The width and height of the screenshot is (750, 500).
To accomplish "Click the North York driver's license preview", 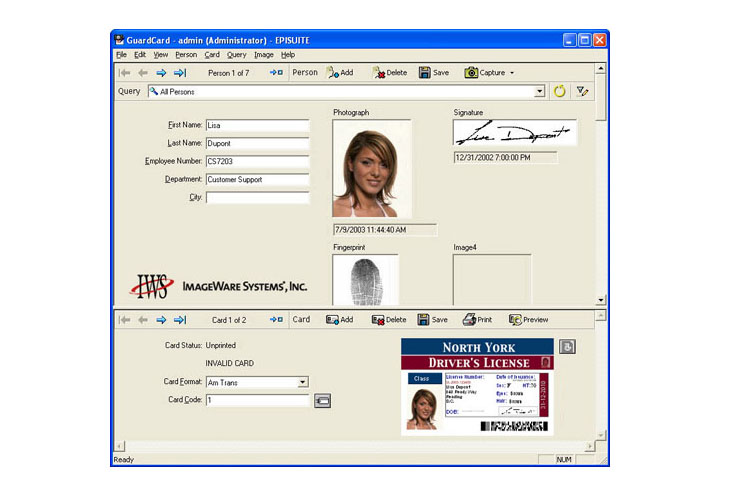I will pyautogui.click(x=477, y=387).
